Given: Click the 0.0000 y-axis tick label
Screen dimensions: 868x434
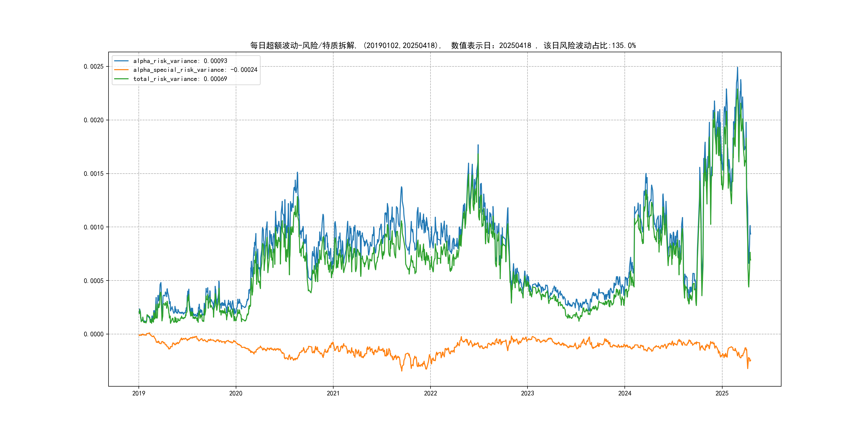Looking at the screenshot, I should (94, 334).
